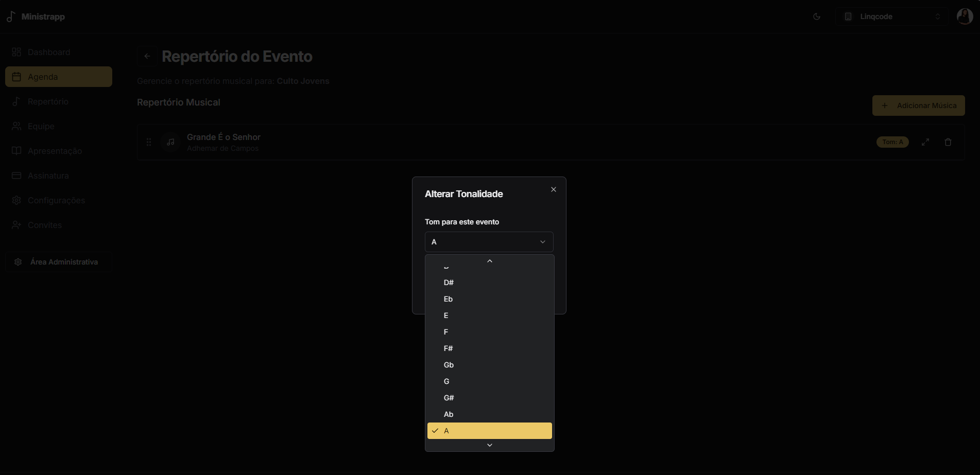Click the music note icon of the song
980x475 pixels.
(170, 142)
